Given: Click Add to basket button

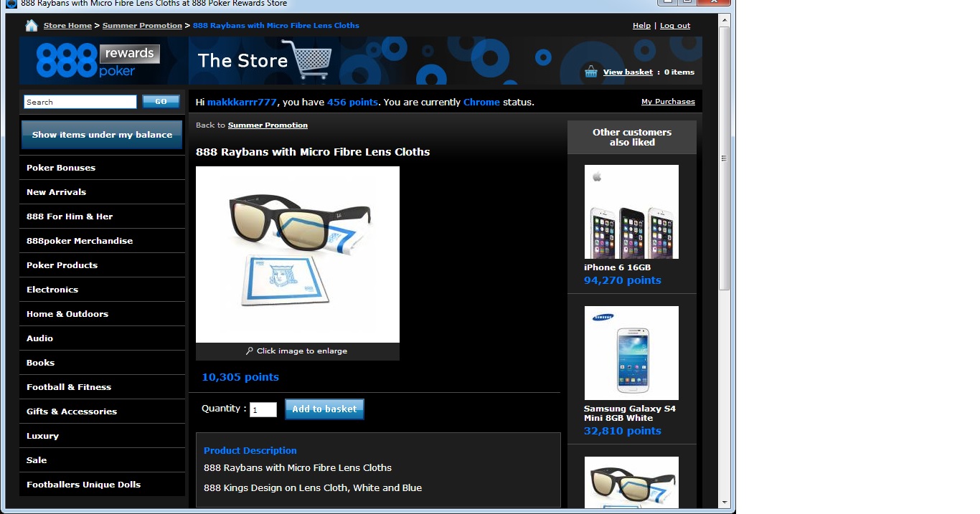Looking at the screenshot, I should point(324,409).
